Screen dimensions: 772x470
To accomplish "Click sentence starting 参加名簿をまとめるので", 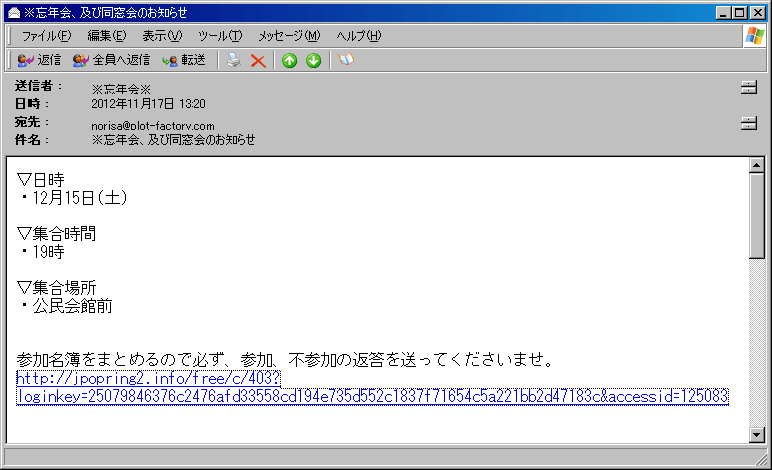I will pyautogui.click(x=286, y=360).
